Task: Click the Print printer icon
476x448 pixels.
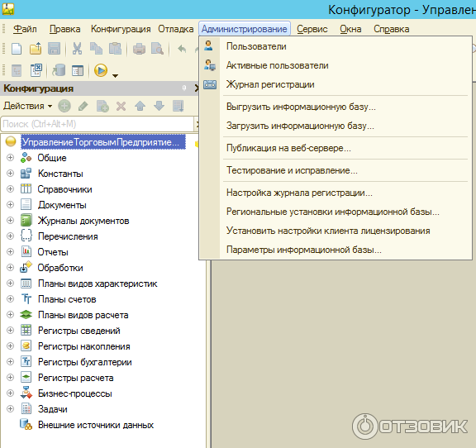Action: [x=139, y=49]
